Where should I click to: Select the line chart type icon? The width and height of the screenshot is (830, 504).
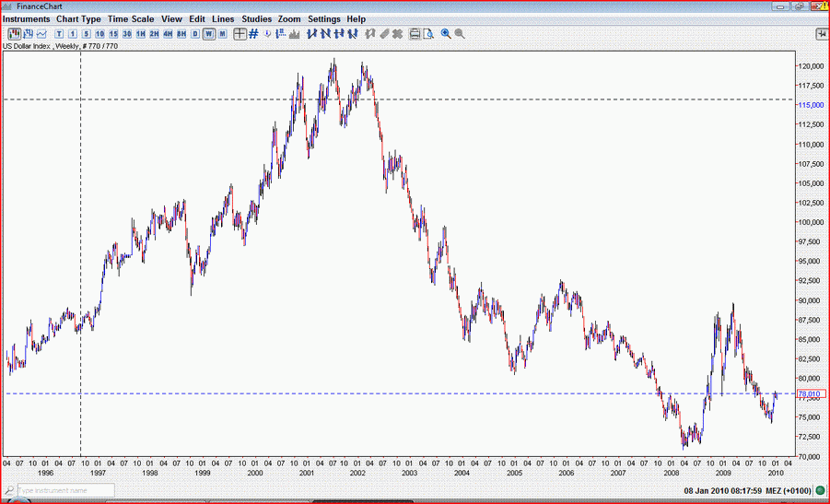[x=41, y=34]
